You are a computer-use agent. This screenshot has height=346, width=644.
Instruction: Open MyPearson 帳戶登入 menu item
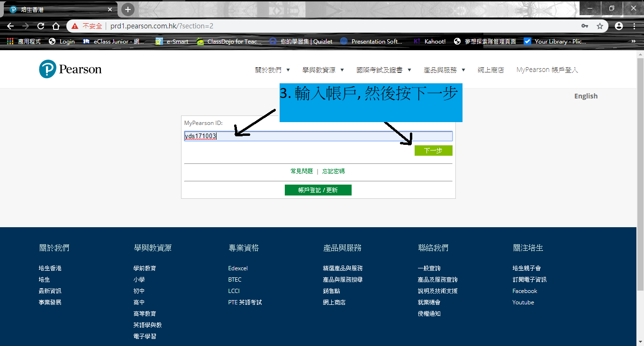click(x=547, y=70)
